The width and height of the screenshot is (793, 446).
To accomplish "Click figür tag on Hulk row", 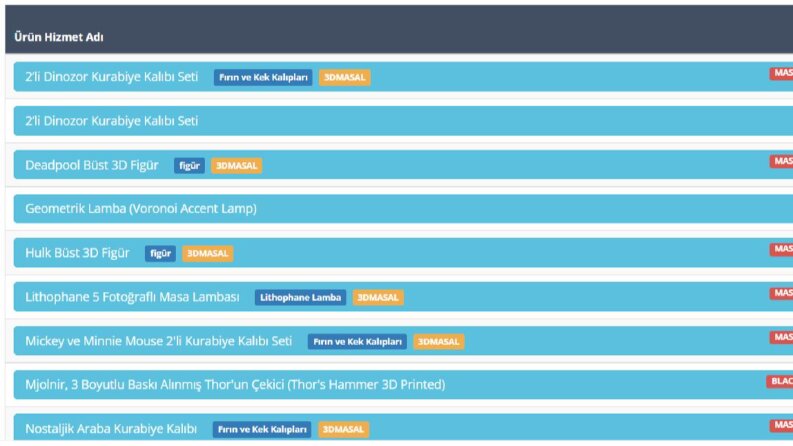I will [160, 253].
